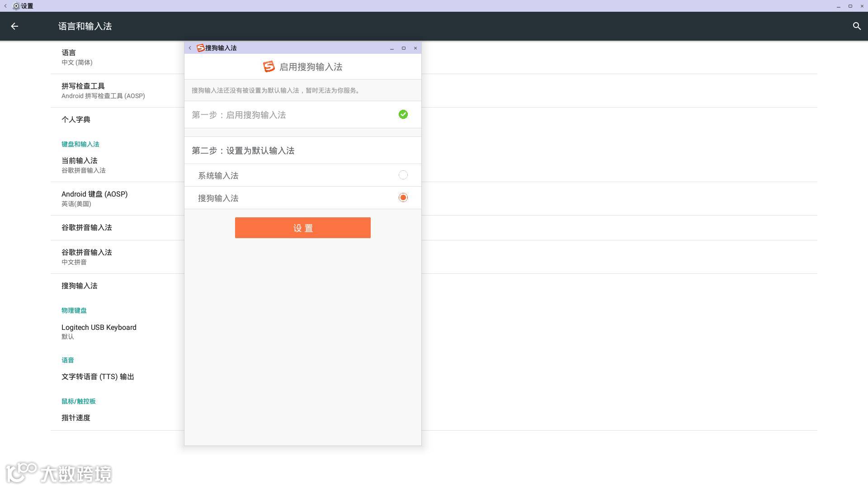The width and height of the screenshot is (868, 488).
Task: Select the 搜狗输入法 radio button
Action: coord(403,198)
